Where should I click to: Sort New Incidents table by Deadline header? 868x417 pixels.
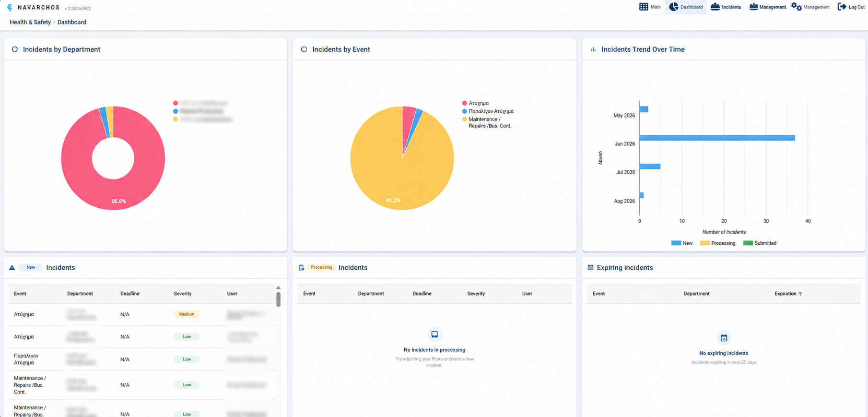130,294
